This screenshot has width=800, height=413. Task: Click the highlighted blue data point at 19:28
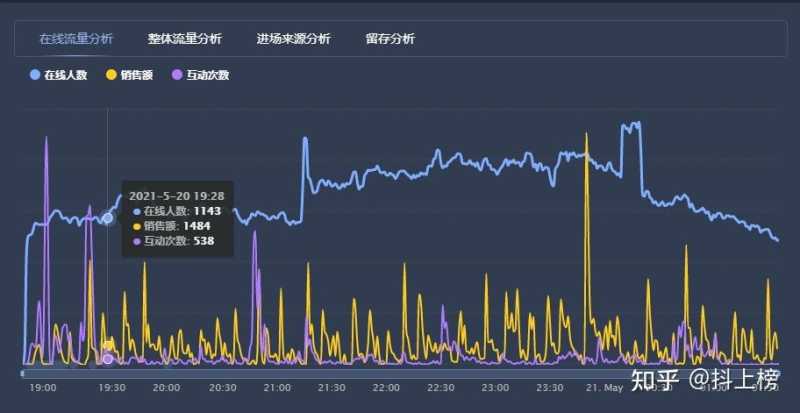coord(107,218)
